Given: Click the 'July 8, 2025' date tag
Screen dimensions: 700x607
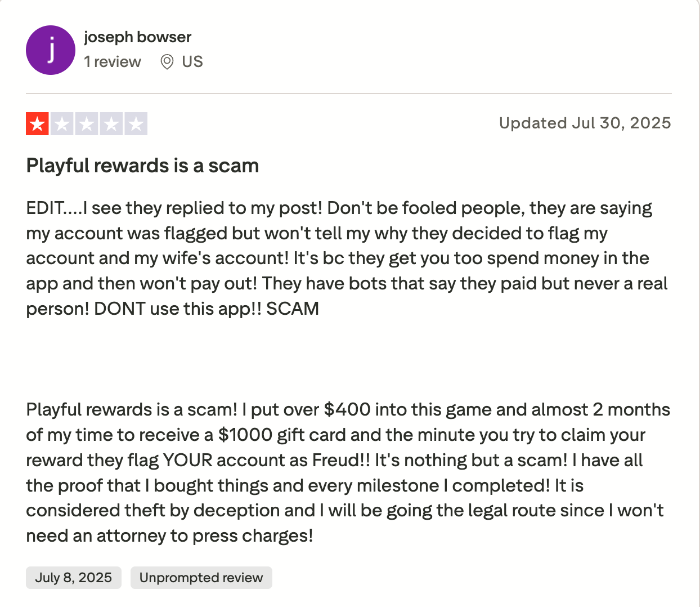Looking at the screenshot, I should coord(74,578).
